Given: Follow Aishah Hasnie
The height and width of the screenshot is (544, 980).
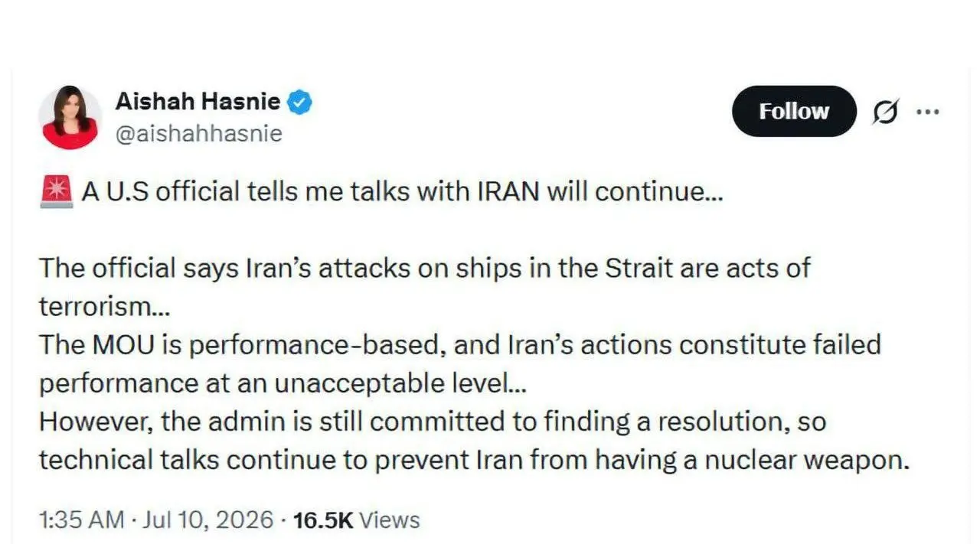Looking at the screenshot, I should [x=794, y=112].
